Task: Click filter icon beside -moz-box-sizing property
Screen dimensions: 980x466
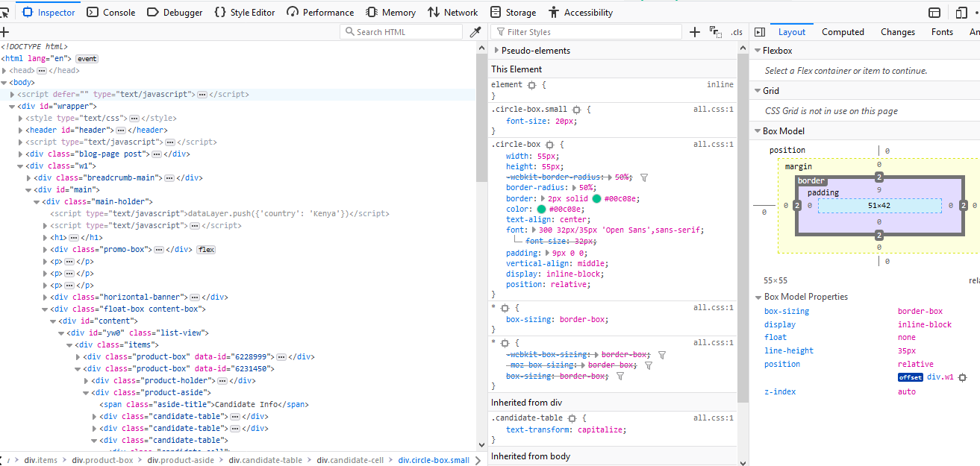Action: coord(649,366)
